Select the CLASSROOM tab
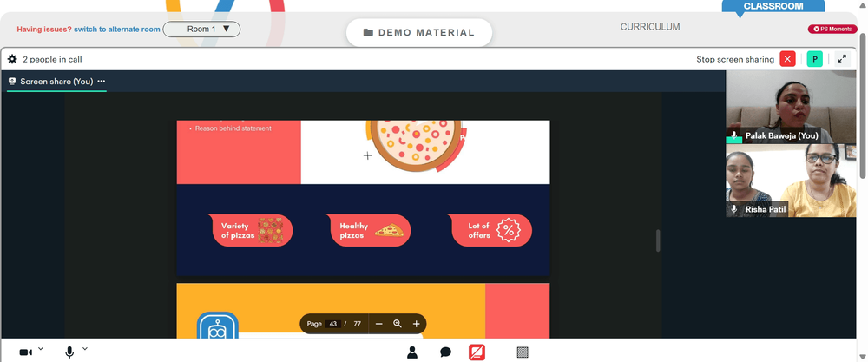Image resolution: width=868 pixels, height=362 pixels. click(x=773, y=6)
